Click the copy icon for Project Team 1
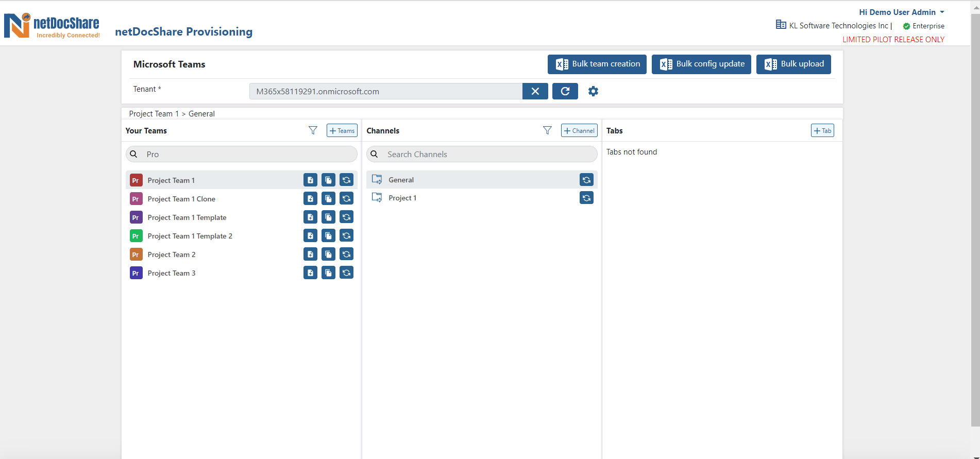Viewport: 980px width, 459px height. pyautogui.click(x=328, y=180)
